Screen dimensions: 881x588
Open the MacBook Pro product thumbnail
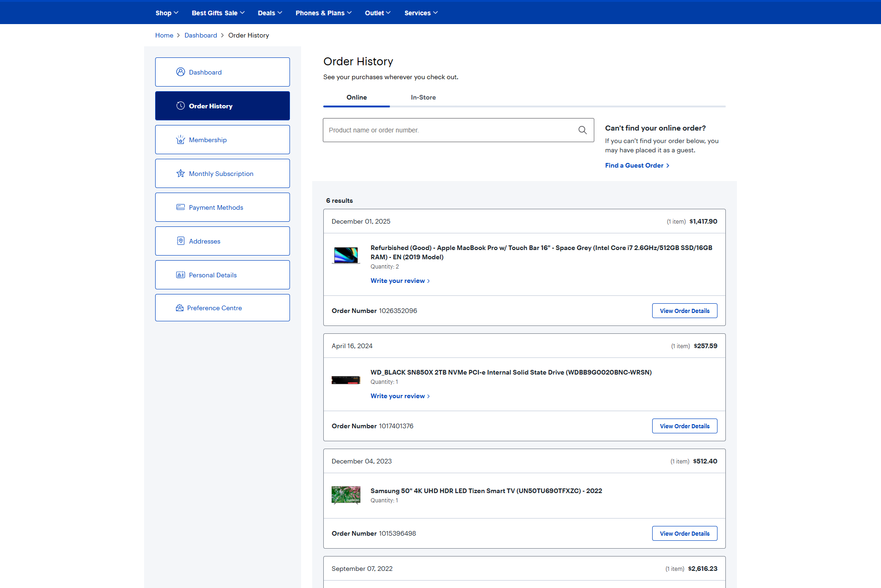[x=346, y=255]
